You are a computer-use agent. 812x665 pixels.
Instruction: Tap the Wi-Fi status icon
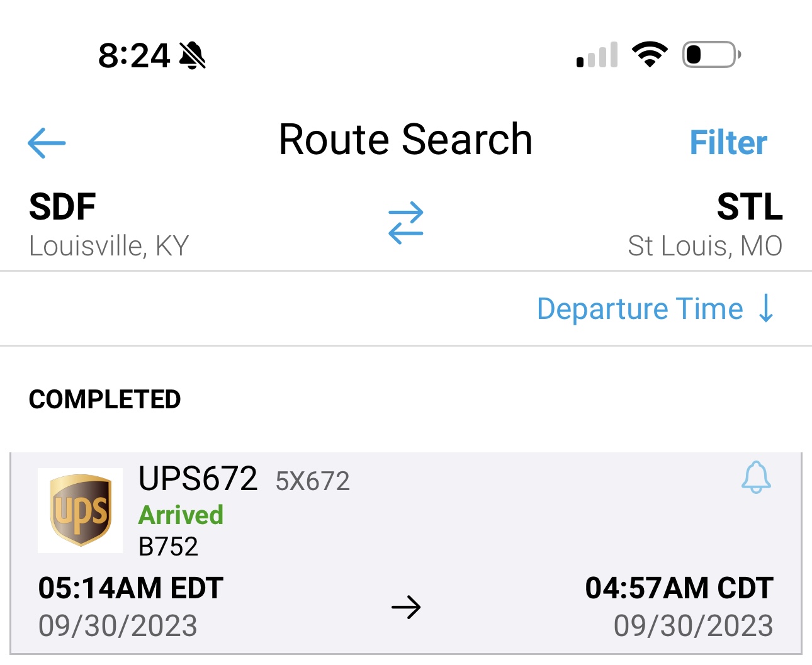650,55
